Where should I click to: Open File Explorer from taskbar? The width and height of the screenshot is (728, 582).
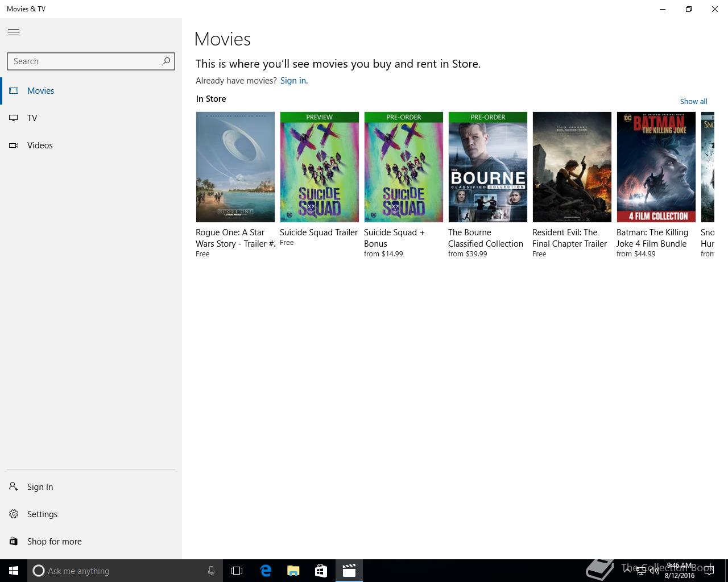pos(293,571)
